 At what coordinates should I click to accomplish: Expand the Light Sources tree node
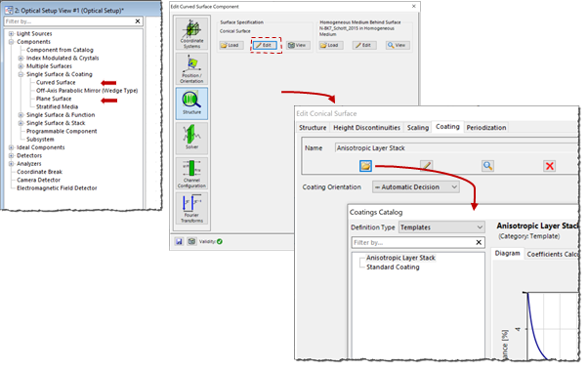(x=12, y=34)
